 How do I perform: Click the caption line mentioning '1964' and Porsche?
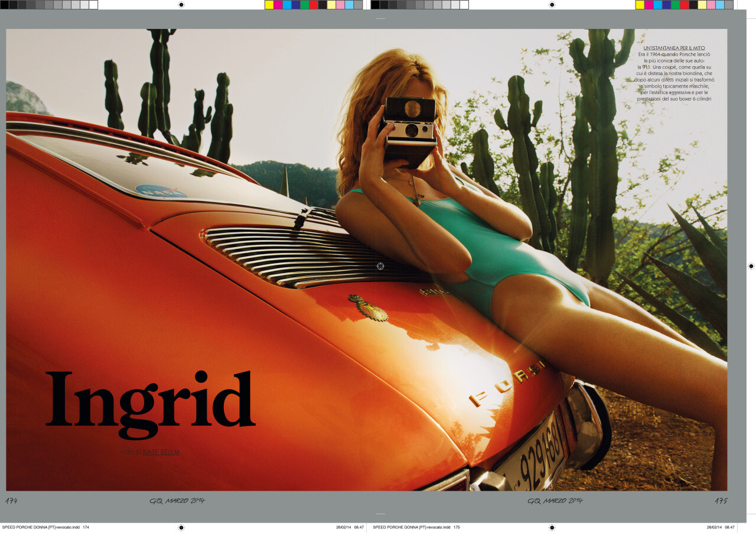click(674, 54)
